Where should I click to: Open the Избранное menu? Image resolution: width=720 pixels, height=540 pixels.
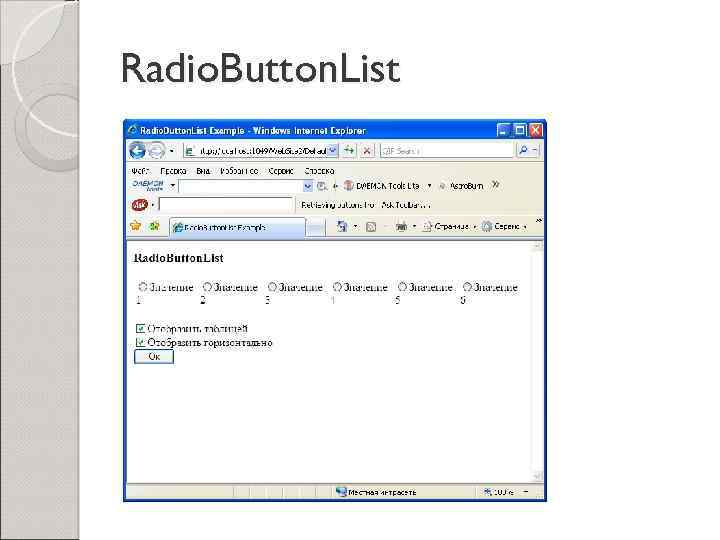[239, 171]
